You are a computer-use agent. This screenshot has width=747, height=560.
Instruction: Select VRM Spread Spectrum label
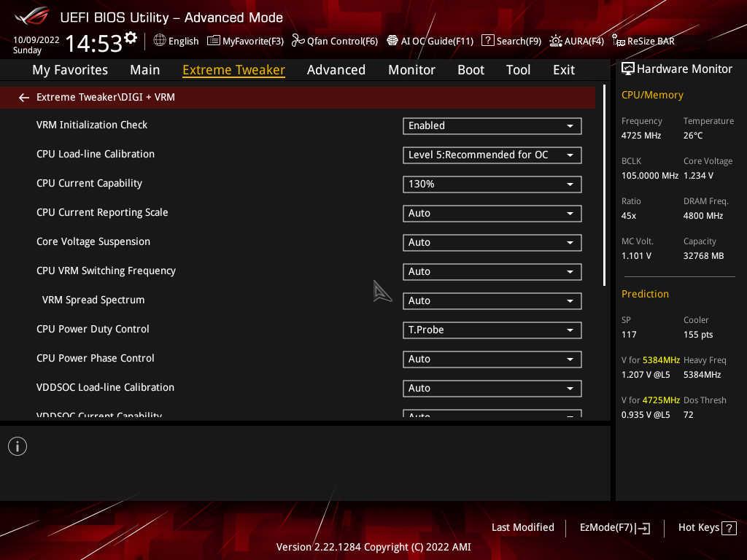(x=93, y=300)
